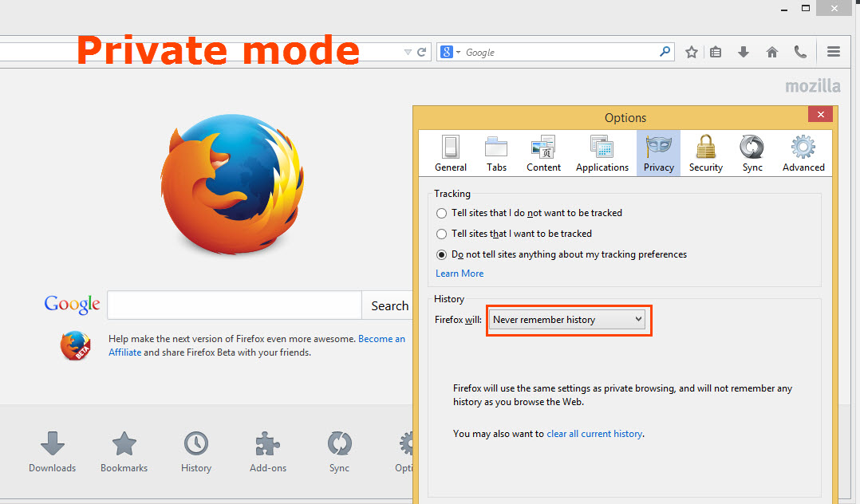860x504 pixels.
Task: Switch to the Security tab in Options
Action: (x=705, y=152)
